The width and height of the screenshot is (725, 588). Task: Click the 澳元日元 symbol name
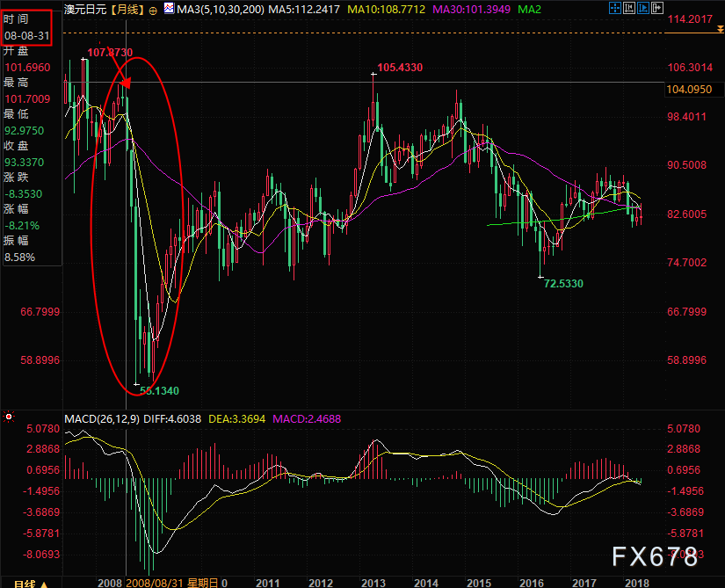click(x=85, y=10)
